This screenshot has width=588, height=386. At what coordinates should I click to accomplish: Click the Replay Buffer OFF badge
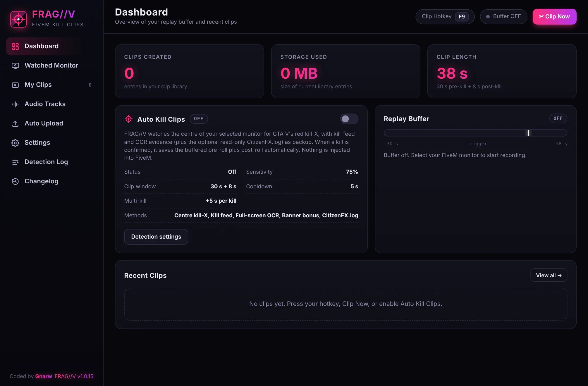pyautogui.click(x=558, y=118)
